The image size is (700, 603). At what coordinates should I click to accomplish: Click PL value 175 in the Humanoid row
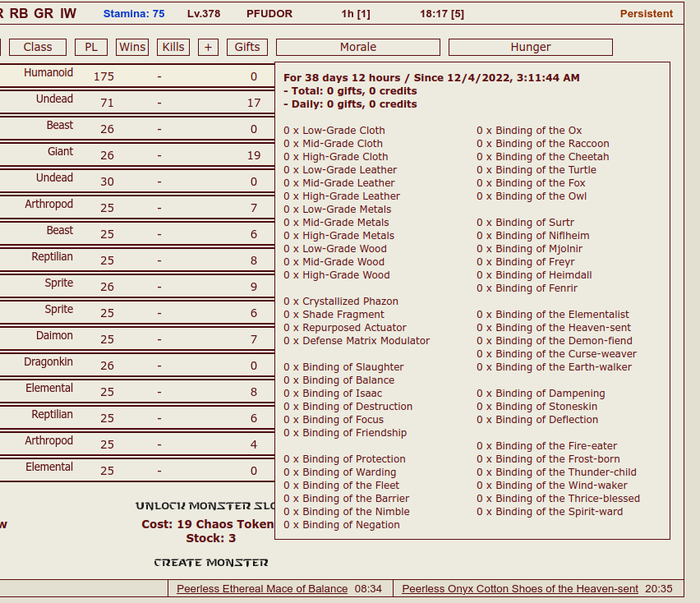[x=104, y=76]
